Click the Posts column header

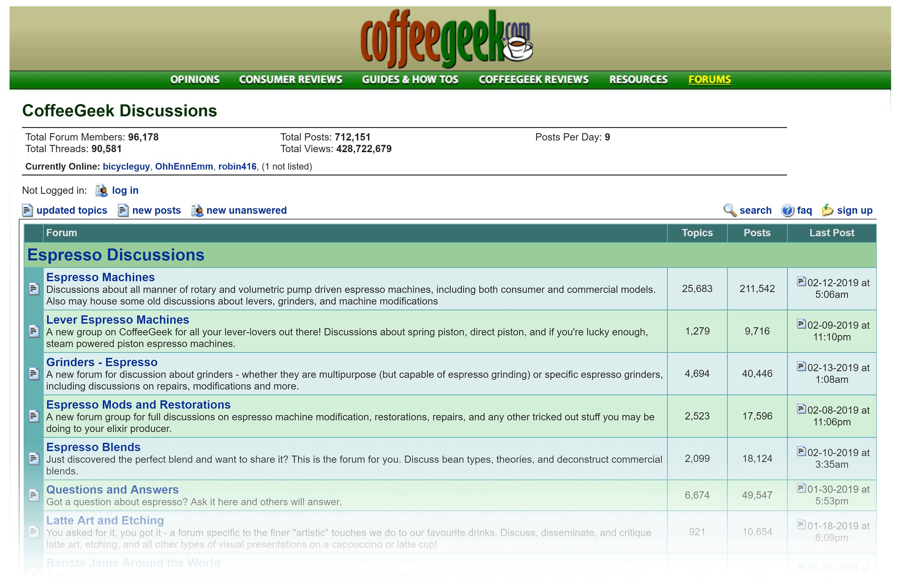(758, 233)
